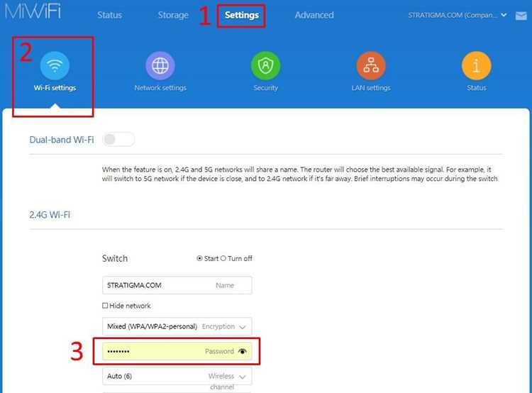
Task: Check the Hide network checkbox
Action: pos(105,306)
